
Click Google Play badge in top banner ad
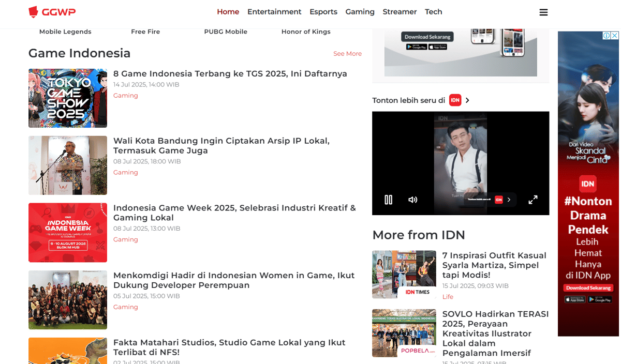click(x=417, y=47)
